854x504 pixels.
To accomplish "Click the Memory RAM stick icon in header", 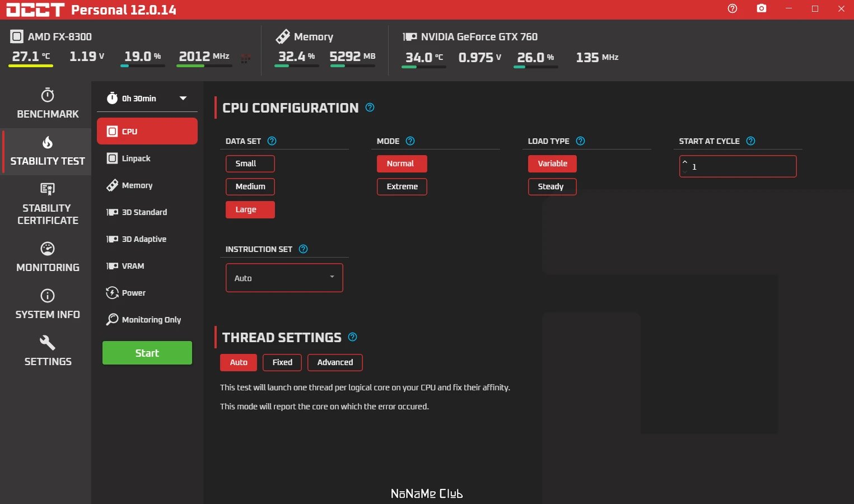I will (283, 36).
